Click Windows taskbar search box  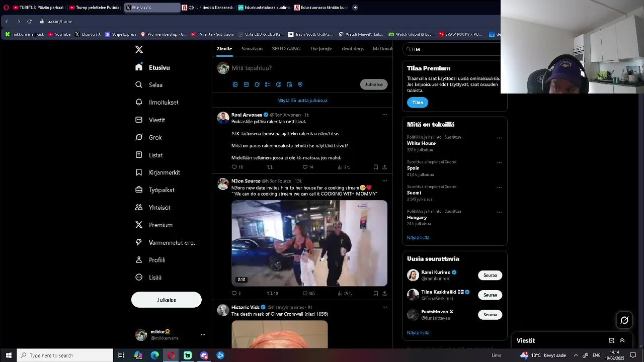point(65,355)
